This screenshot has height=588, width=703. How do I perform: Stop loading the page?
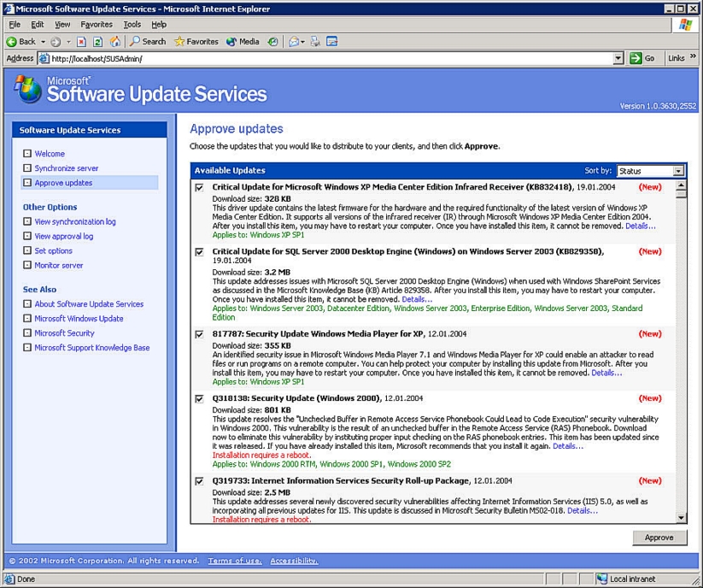coord(81,42)
